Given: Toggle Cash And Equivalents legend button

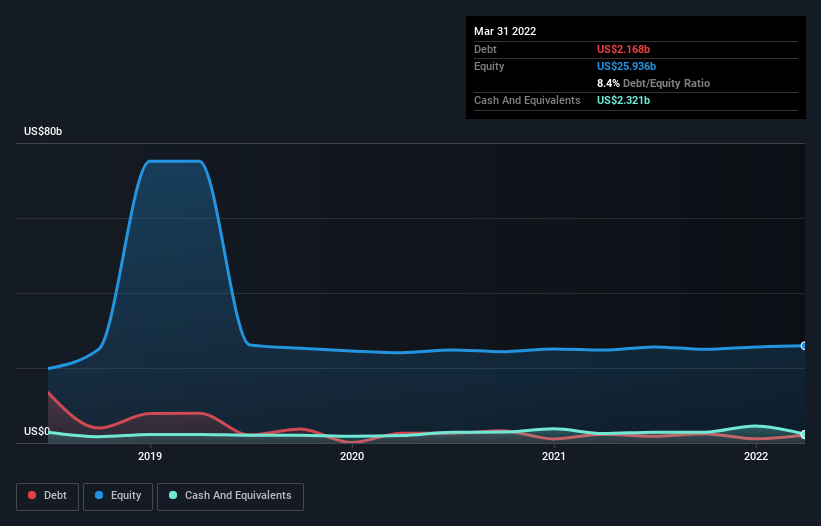Looking at the screenshot, I should point(230,496).
